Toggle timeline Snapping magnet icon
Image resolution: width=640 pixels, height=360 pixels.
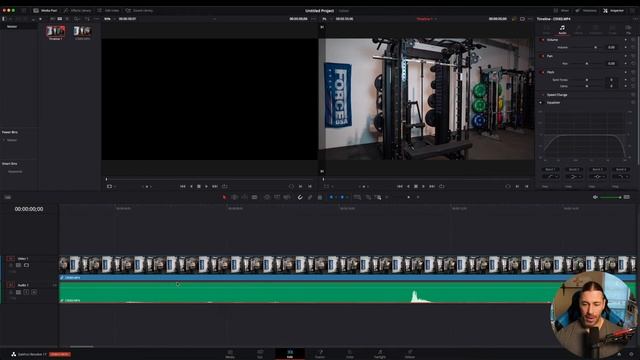[300, 198]
